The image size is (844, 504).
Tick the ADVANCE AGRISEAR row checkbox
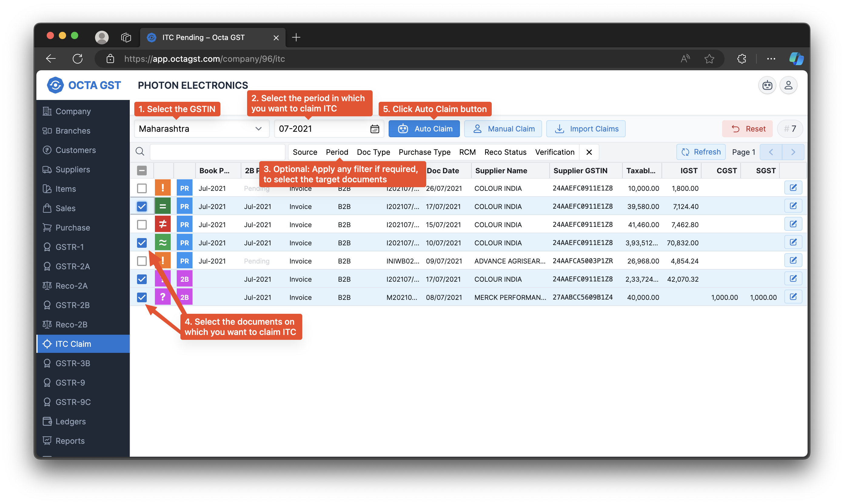pos(142,261)
